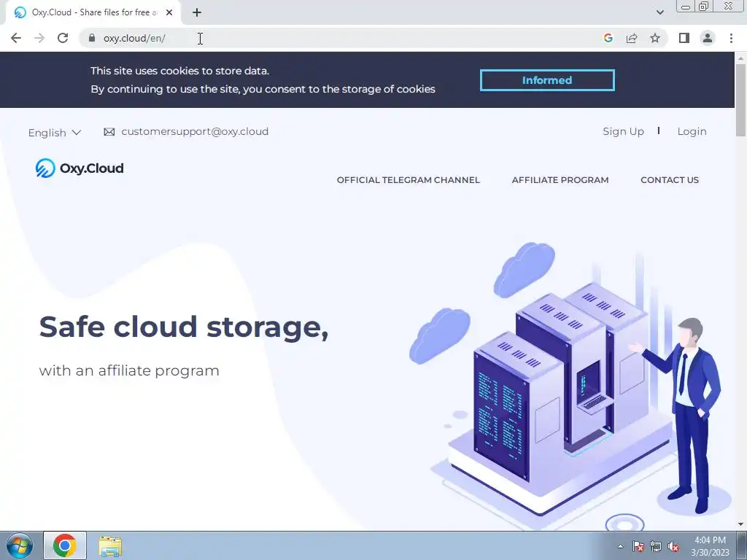Click the browser forward arrow
The image size is (747, 560).
coord(39,38)
